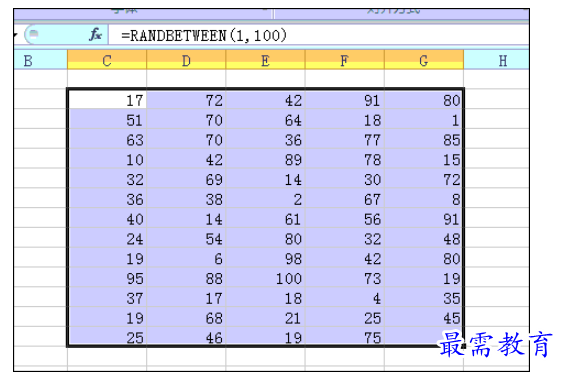Select cell with value 89

pyautogui.click(x=265, y=159)
